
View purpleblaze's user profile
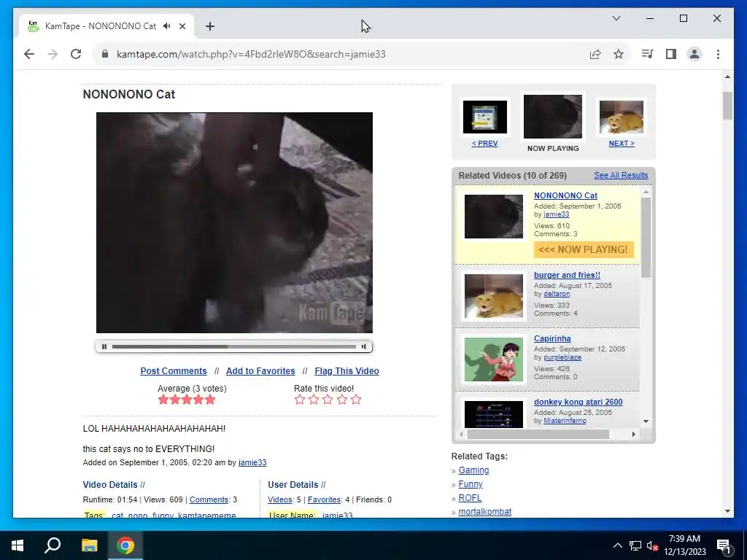click(x=562, y=357)
